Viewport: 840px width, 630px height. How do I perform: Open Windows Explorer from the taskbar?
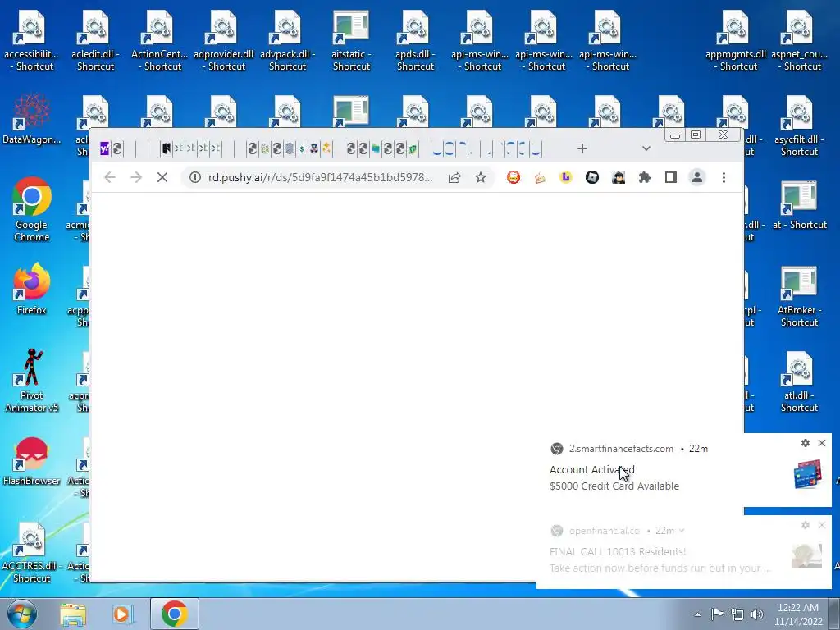coord(73,614)
